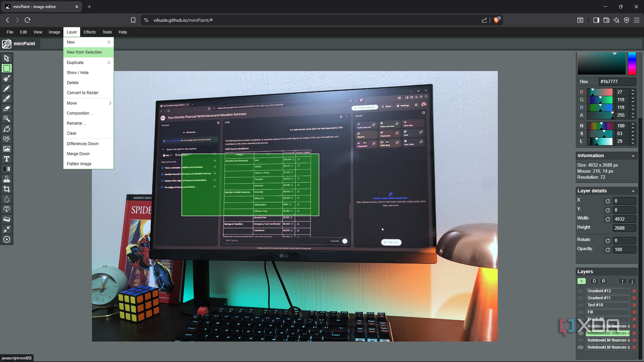
Task: Move layer up with up arrow
Action: point(623,281)
